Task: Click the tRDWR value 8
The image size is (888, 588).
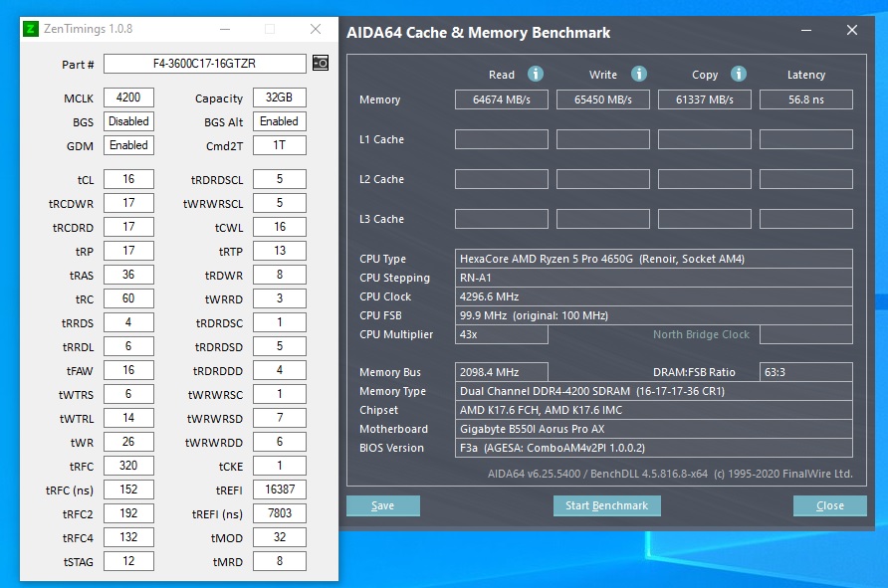Action: (x=279, y=275)
